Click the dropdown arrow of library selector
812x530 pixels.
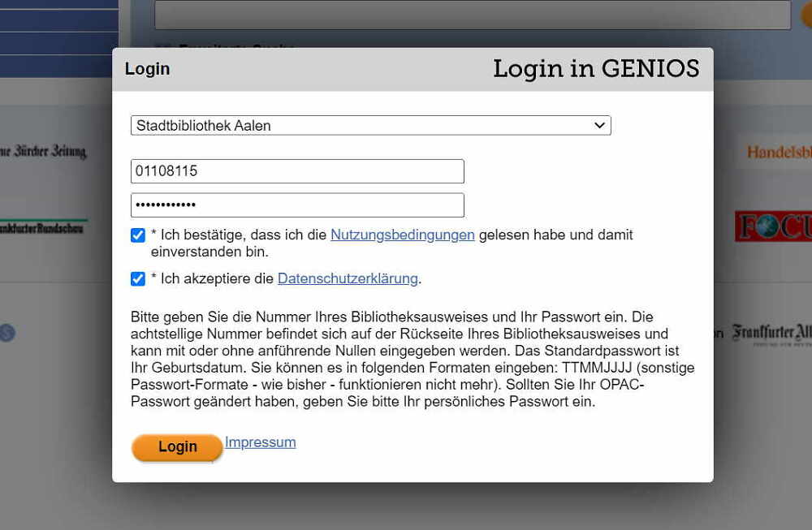click(599, 126)
